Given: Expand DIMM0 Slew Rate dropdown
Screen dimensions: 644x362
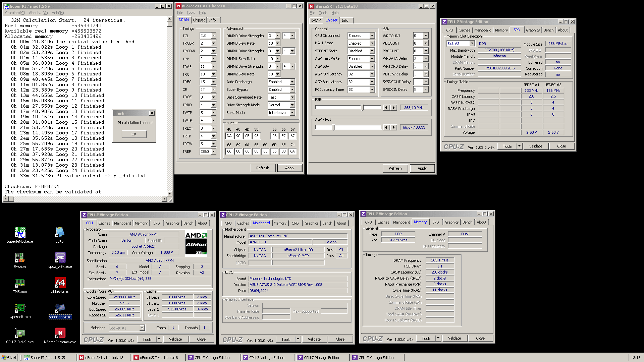Looking at the screenshot, I should pos(278,43).
